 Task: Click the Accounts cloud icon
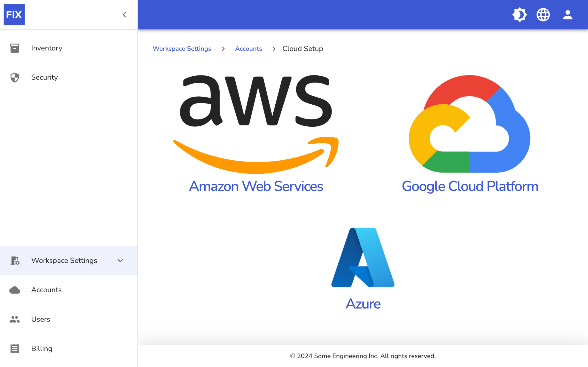click(x=15, y=290)
